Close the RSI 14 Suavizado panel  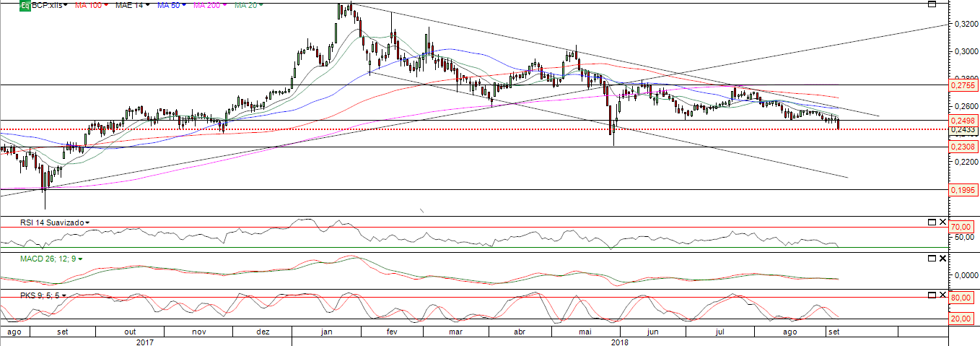click(x=942, y=221)
